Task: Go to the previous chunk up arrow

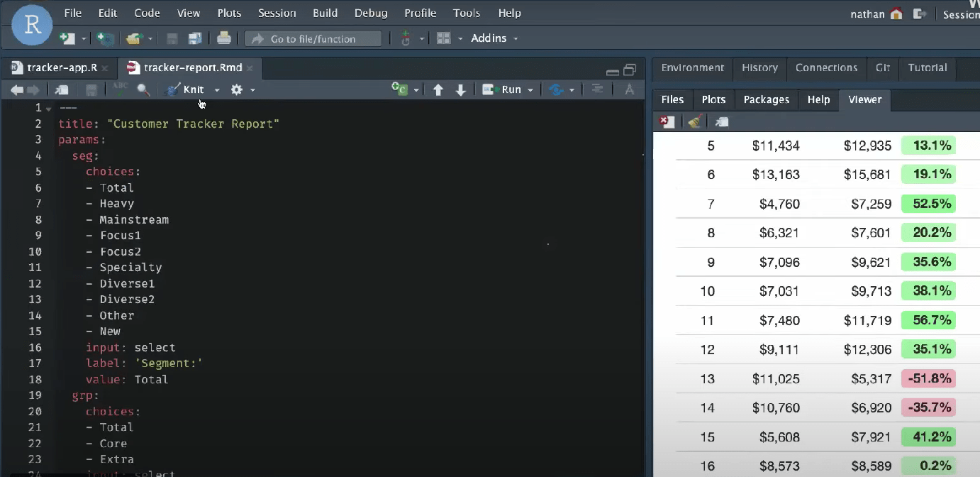Action: point(438,89)
